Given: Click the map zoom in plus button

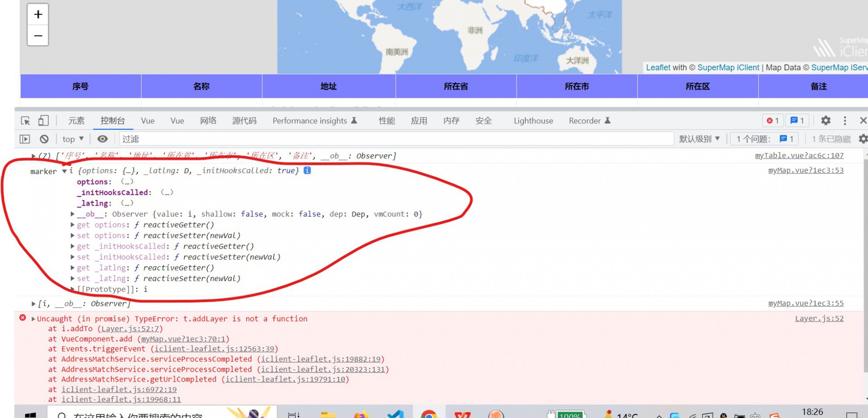Looking at the screenshot, I should (x=38, y=15).
